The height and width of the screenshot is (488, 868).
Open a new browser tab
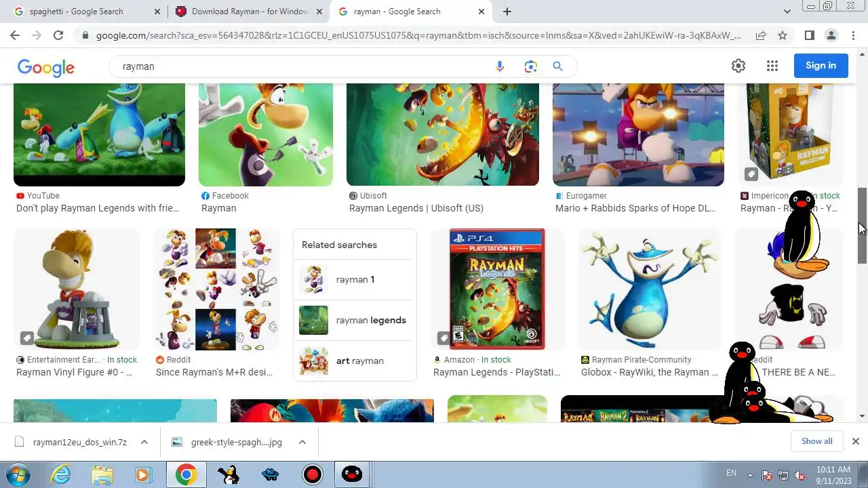[x=507, y=12]
